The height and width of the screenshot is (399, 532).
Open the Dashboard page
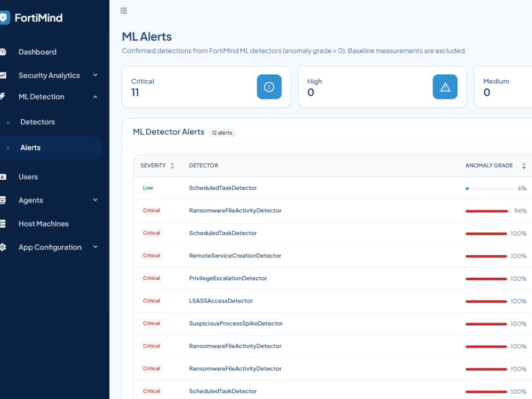point(37,52)
